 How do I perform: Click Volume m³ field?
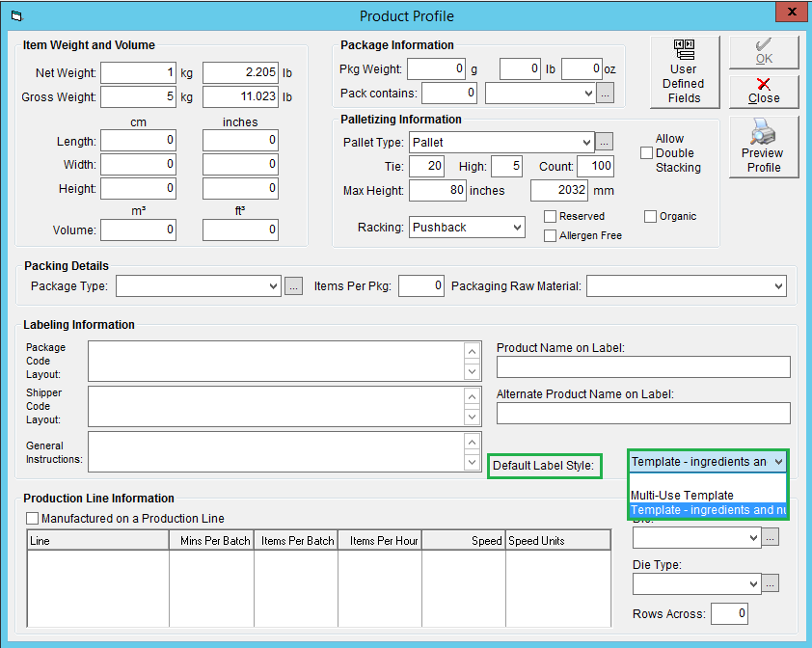point(138,230)
